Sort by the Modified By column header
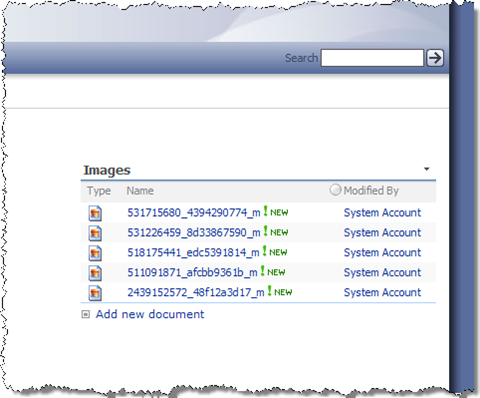 [x=371, y=191]
